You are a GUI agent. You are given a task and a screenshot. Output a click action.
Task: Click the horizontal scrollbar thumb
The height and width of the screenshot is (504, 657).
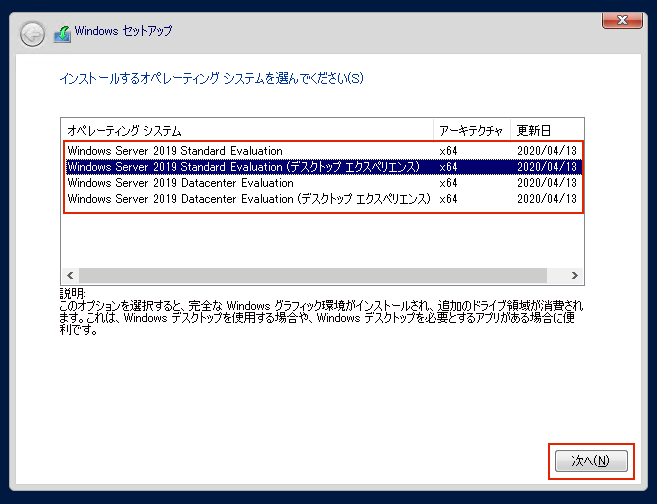point(313,275)
